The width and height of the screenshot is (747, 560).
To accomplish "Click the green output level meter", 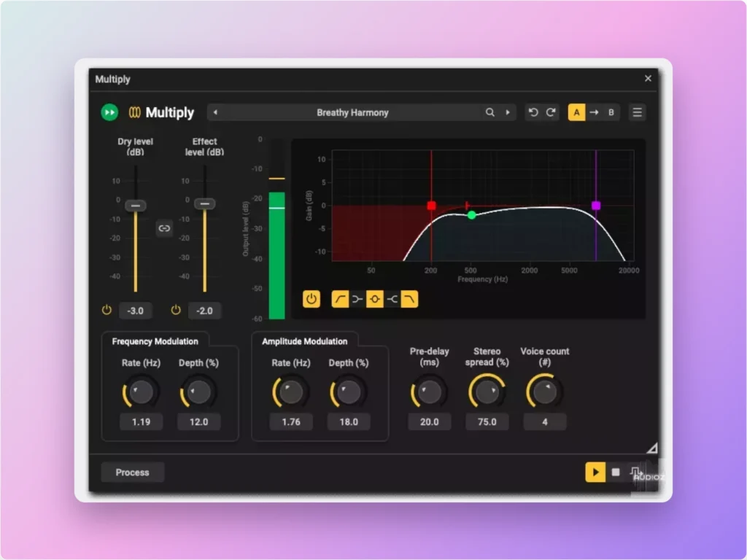I will (276, 255).
